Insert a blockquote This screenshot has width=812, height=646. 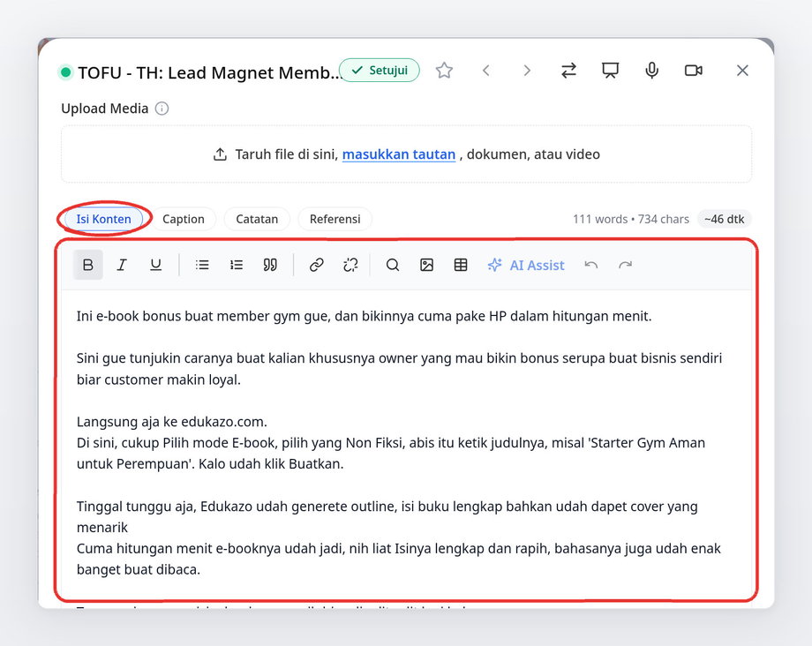(270, 265)
